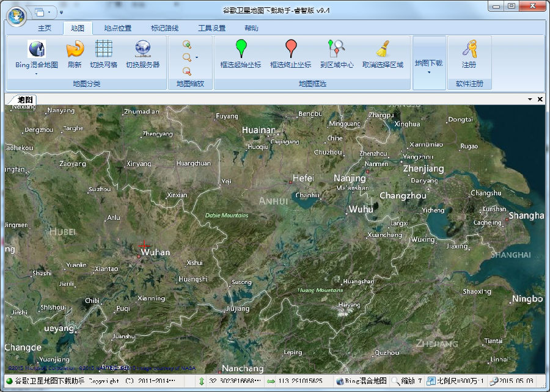The height and width of the screenshot is (392, 550).
Task: Open the 标记路线 ribbon tab
Action: click(164, 28)
